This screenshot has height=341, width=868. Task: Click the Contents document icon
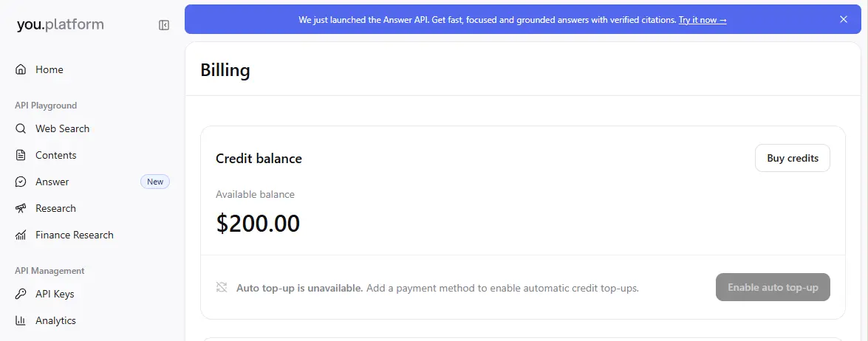(21, 155)
